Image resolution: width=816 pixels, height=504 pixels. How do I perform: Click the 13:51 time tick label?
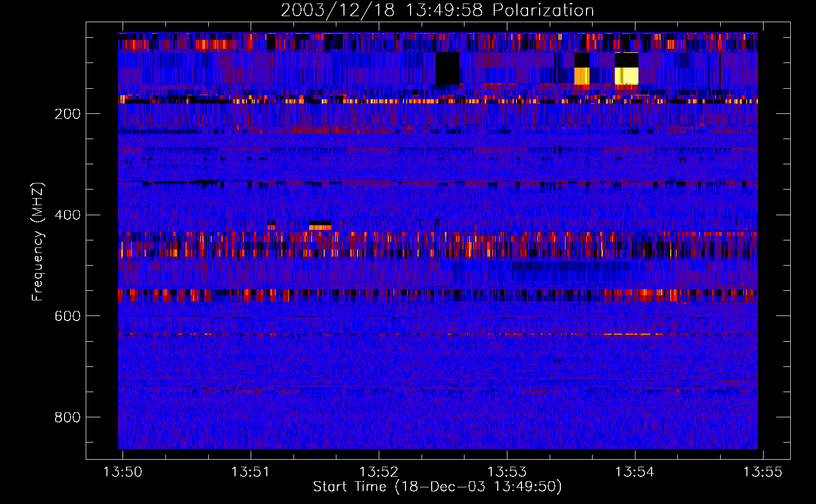251,472
